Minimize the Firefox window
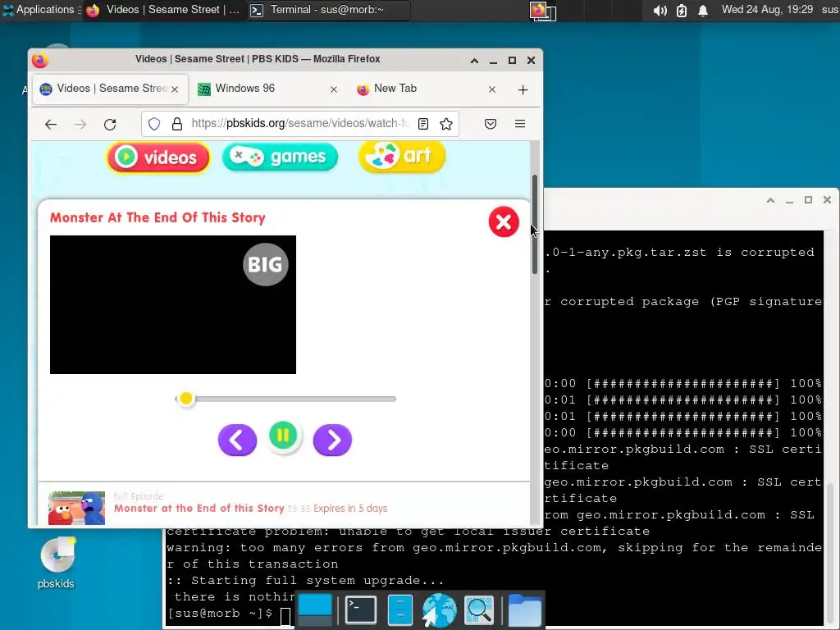The width and height of the screenshot is (840, 630). [493, 61]
